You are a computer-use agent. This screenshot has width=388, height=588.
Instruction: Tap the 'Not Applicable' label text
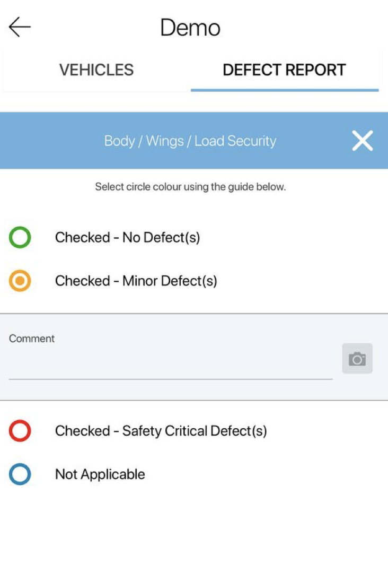pos(100,474)
